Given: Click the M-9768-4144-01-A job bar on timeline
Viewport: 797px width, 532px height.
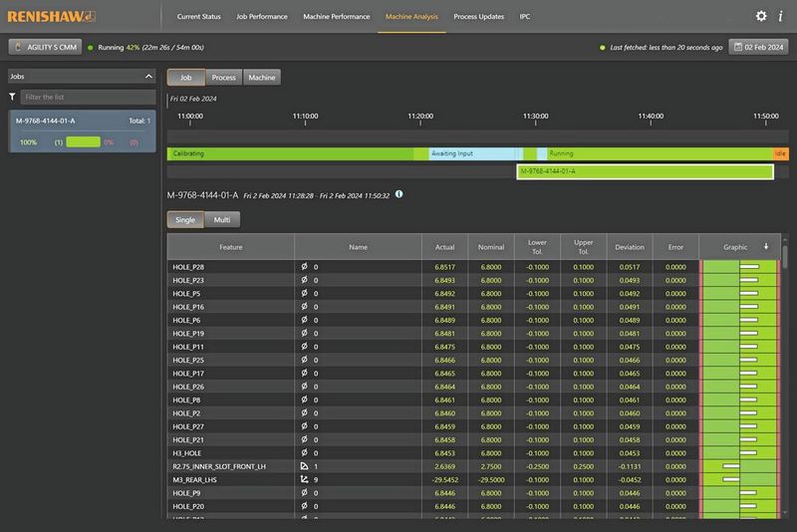Looking at the screenshot, I should [645, 171].
